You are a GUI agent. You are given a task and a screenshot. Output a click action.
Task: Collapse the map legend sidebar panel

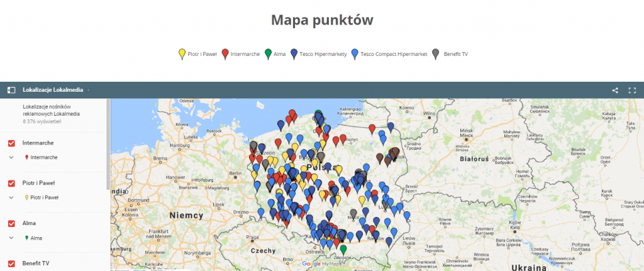tap(11, 90)
